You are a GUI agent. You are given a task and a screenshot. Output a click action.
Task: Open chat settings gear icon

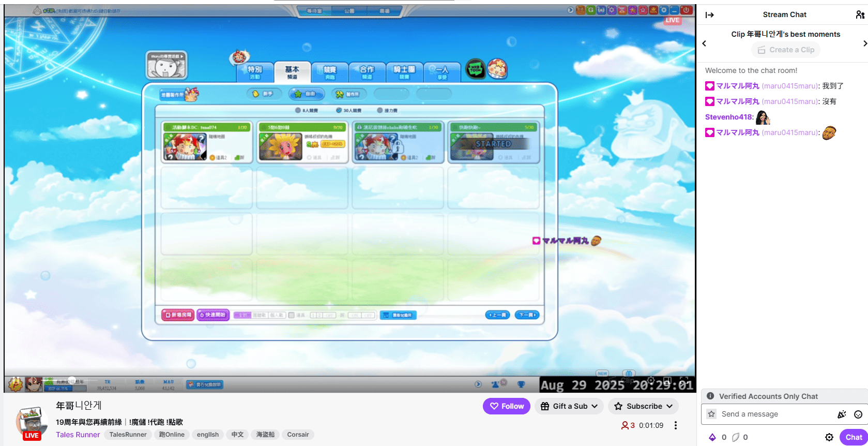tap(829, 437)
